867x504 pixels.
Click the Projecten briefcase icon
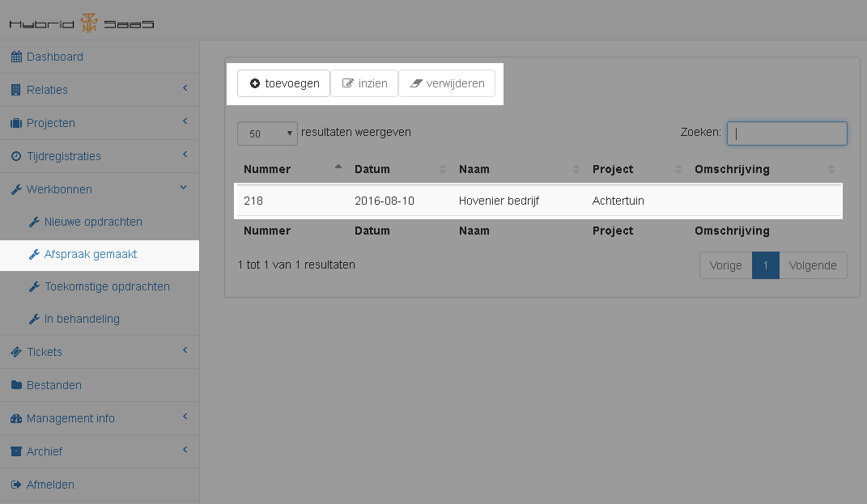pyautogui.click(x=16, y=124)
